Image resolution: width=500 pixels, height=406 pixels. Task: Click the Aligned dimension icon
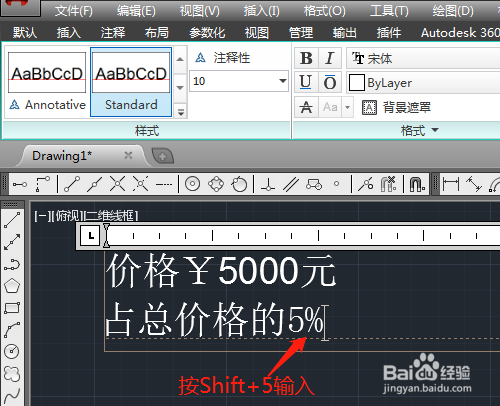(x=474, y=184)
